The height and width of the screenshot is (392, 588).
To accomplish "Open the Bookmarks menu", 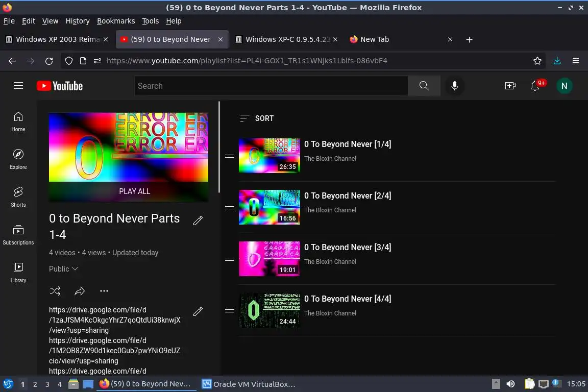I will [x=116, y=21].
